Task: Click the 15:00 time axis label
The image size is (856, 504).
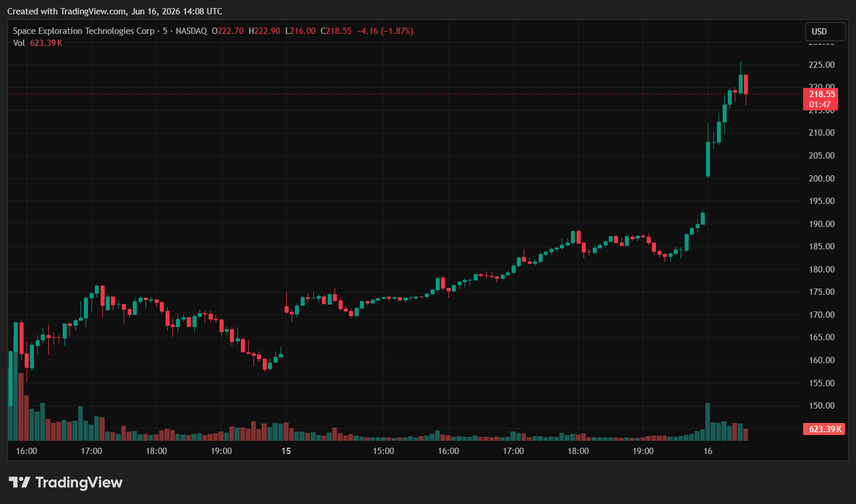Action: [x=383, y=451]
